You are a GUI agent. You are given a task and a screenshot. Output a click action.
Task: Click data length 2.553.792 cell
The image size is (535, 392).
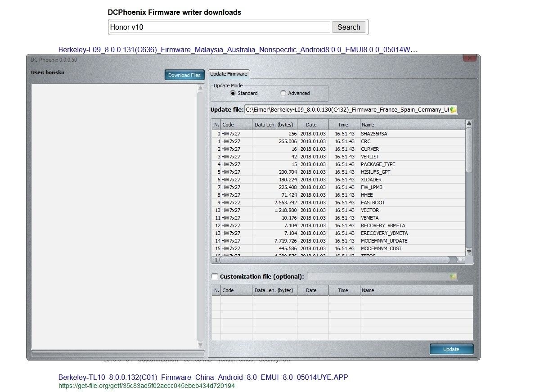(274, 203)
